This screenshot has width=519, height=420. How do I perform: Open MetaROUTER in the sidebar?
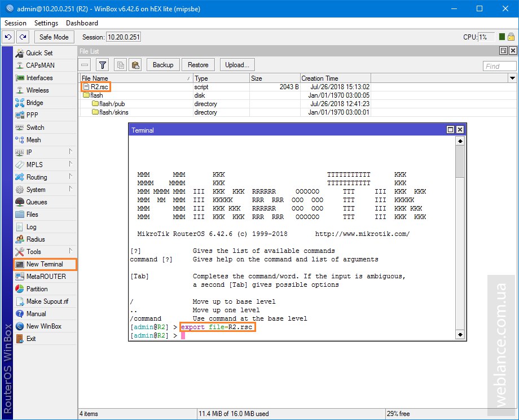(x=45, y=277)
